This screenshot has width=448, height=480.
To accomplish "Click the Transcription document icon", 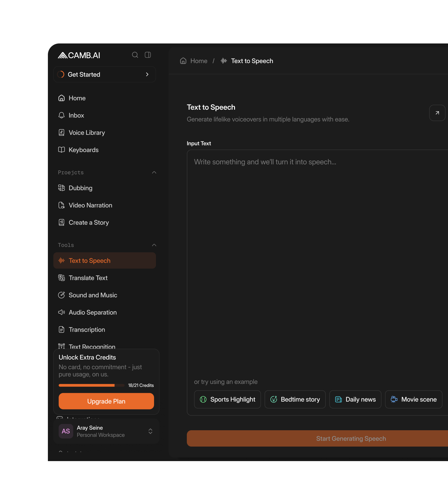I will [61, 330].
